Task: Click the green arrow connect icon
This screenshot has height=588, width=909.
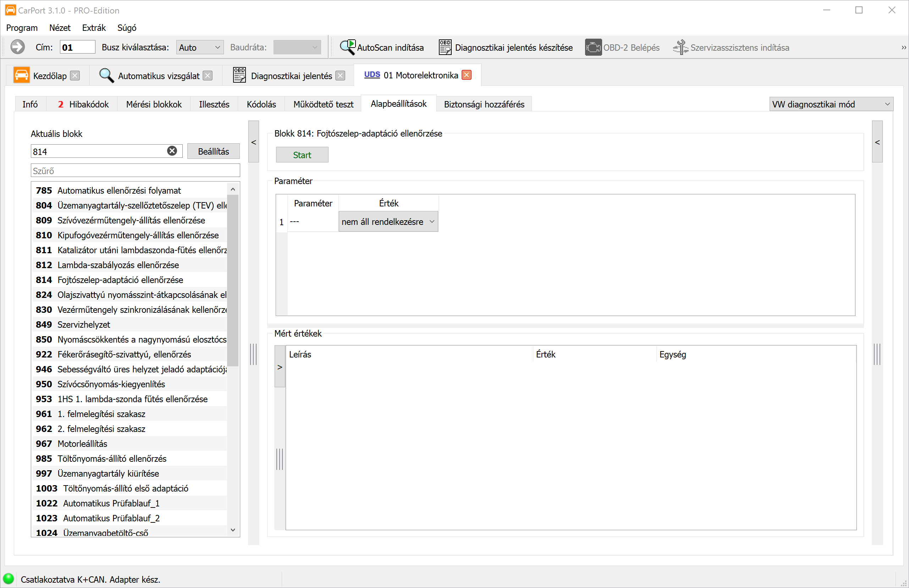Action: pos(18,48)
